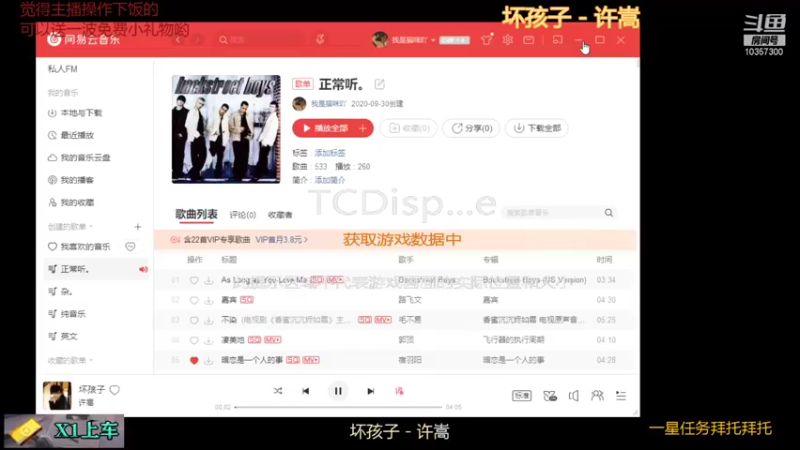Go back with the navigation arrow
This screenshot has width=800, height=450.
178,39
